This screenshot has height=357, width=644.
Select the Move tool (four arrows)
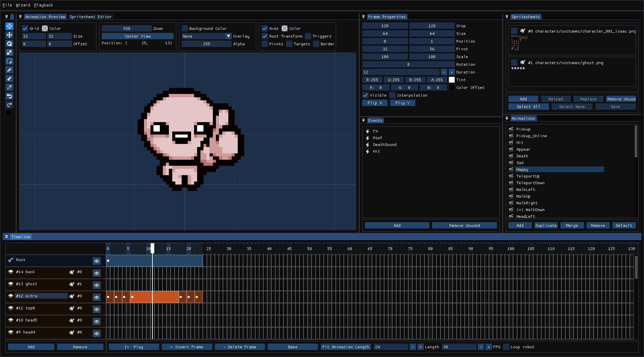point(9,35)
